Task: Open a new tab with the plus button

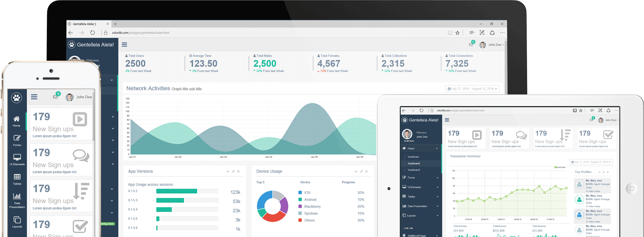Action: [115, 24]
